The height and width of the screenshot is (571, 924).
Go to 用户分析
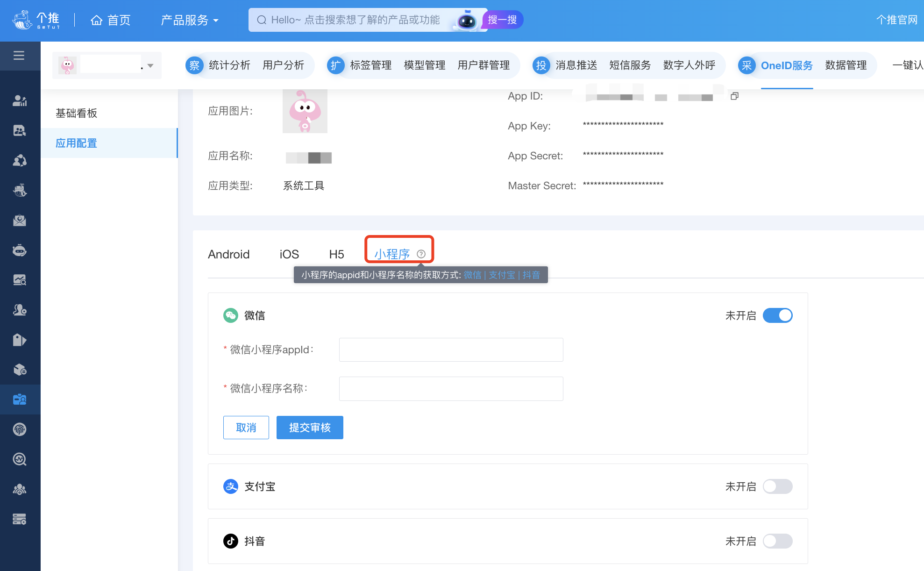click(283, 65)
